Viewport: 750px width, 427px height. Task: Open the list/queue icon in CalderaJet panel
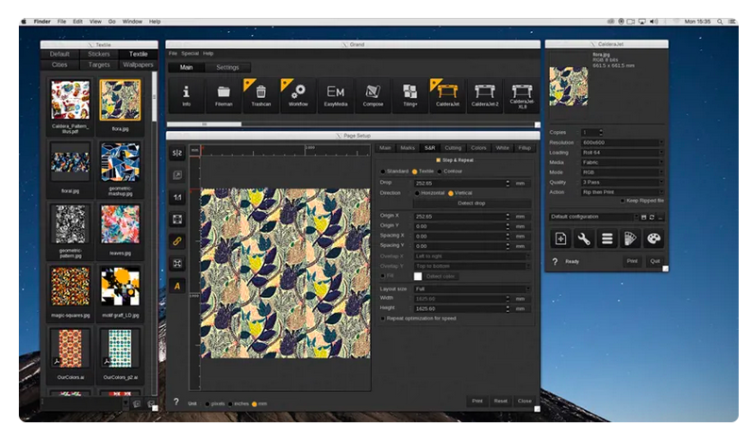click(607, 238)
